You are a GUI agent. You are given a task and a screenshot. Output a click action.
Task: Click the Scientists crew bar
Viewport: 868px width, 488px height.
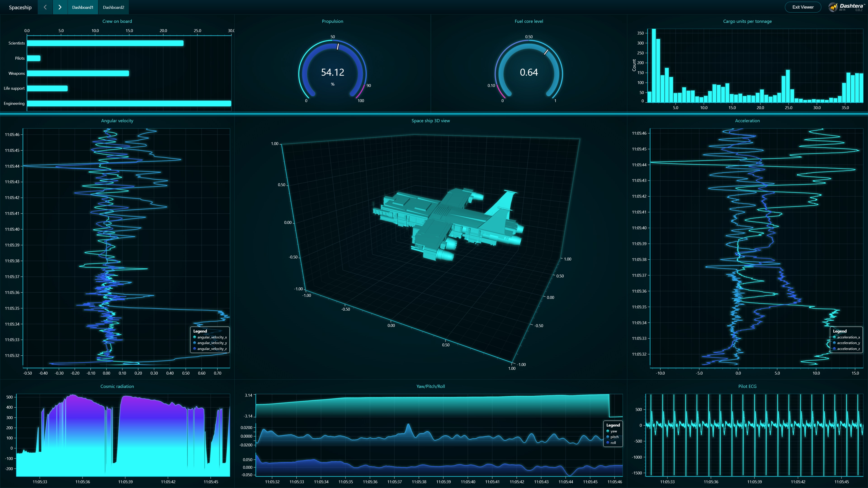pos(105,43)
